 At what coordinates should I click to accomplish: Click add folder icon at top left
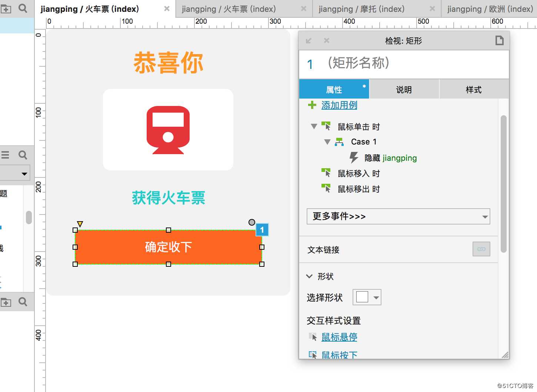pos(6,9)
